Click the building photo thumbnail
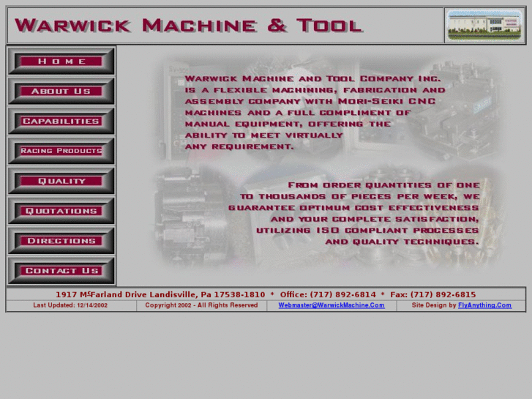 click(484, 25)
